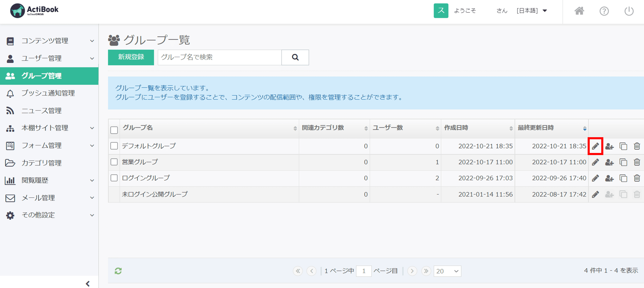The image size is (644, 288).
Task: Expand 閲覧履歴 menu
Action: point(49,180)
